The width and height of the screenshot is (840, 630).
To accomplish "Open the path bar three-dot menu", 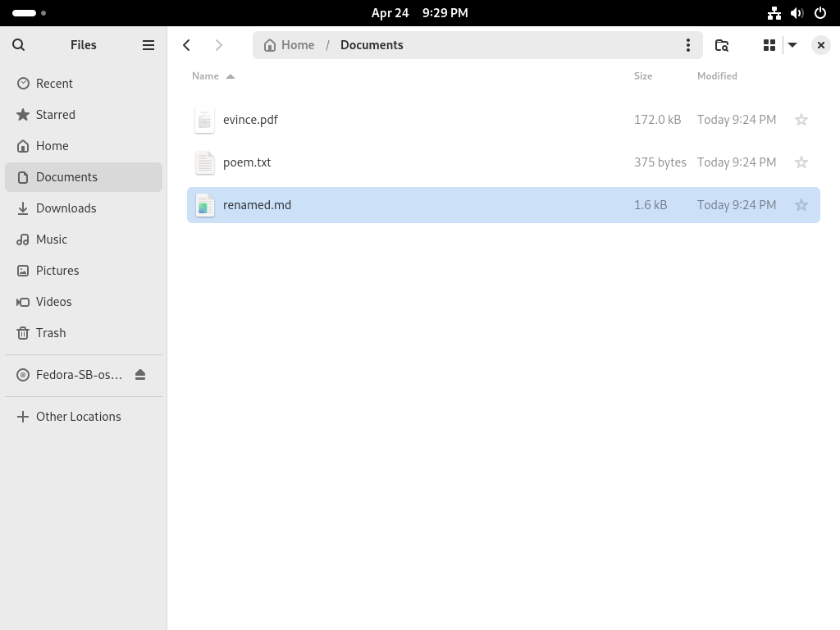I will (x=688, y=45).
